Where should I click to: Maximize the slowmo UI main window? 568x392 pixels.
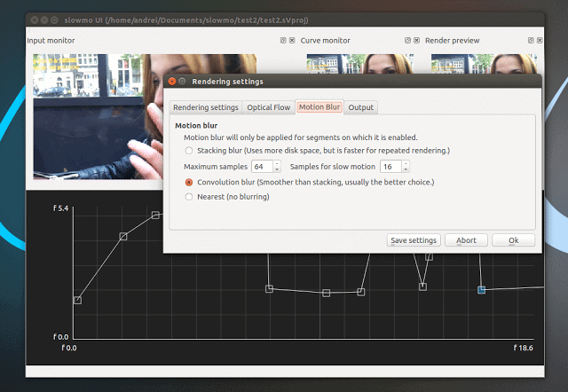click(x=54, y=20)
